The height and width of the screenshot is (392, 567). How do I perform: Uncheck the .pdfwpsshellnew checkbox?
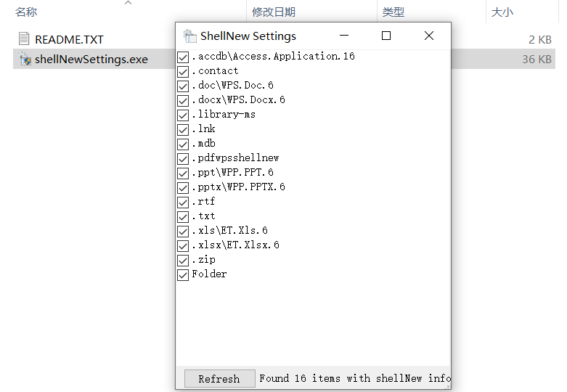click(183, 159)
